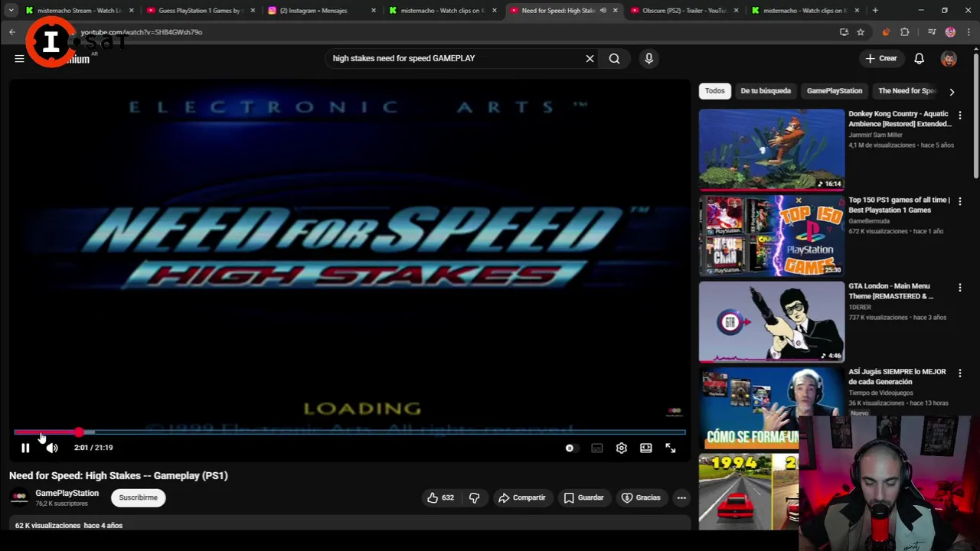
Task: Open the 'ASÍ Jugás SIEMPRE lo MEJOR' video title
Action: [897, 377]
